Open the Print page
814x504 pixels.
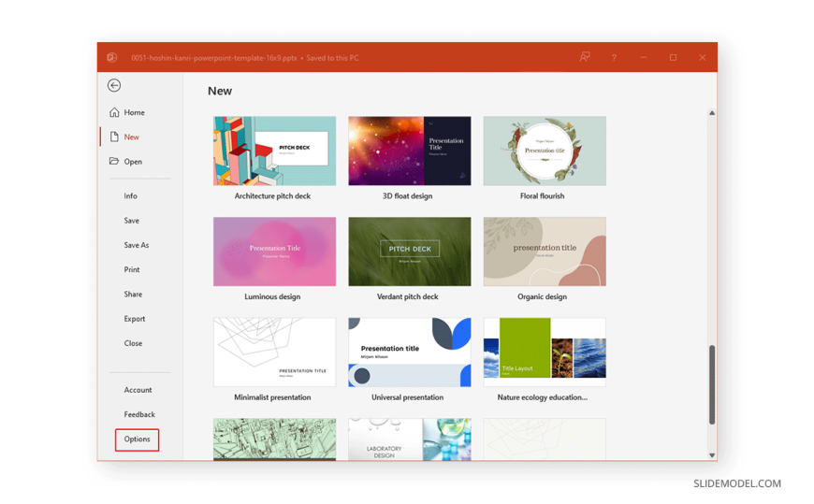132,269
